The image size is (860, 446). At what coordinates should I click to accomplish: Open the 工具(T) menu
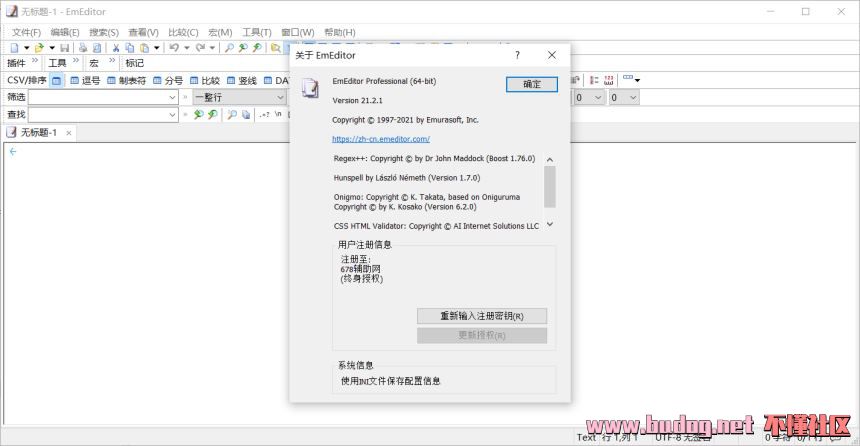(x=257, y=32)
